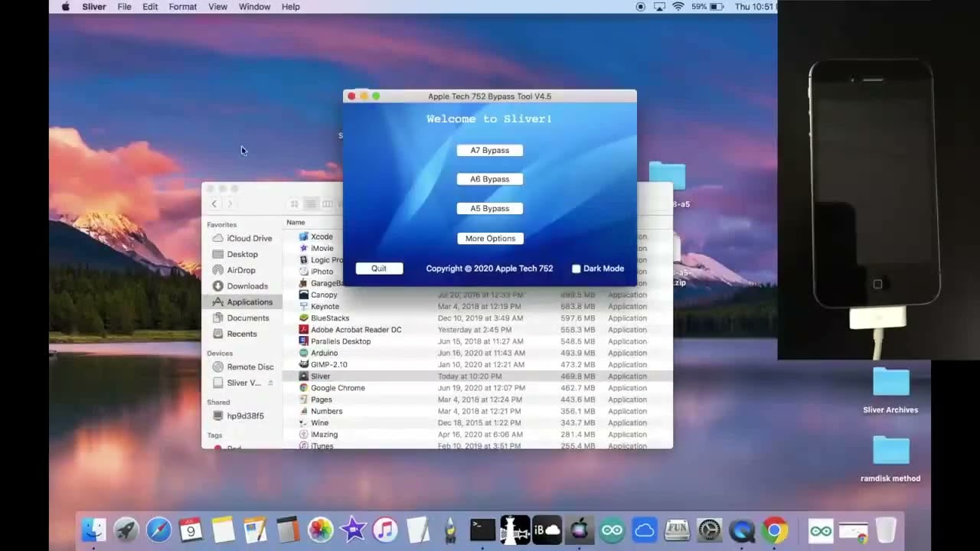
Task: Launch iMovie from the Dock
Action: pos(353,530)
